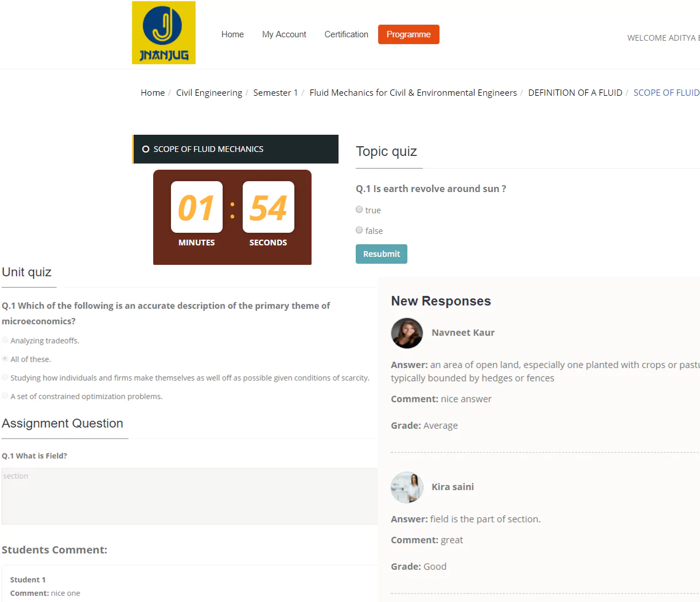The height and width of the screenshot is (602, 700).
Task: Select the SCOPE OF FLUID MECHANICS topic header
Action: [235, 149]
